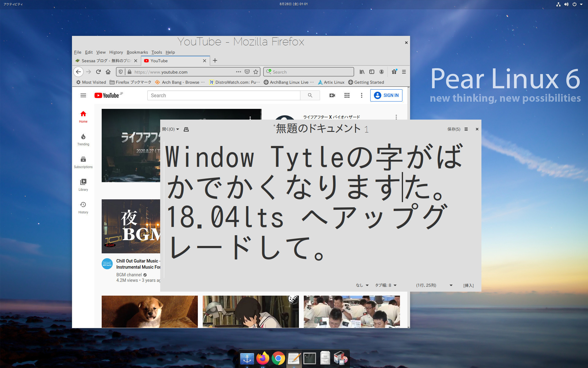Screen dimensions: 588x368
Task: Open a new Firefox tab
Action: click(215, 60)
